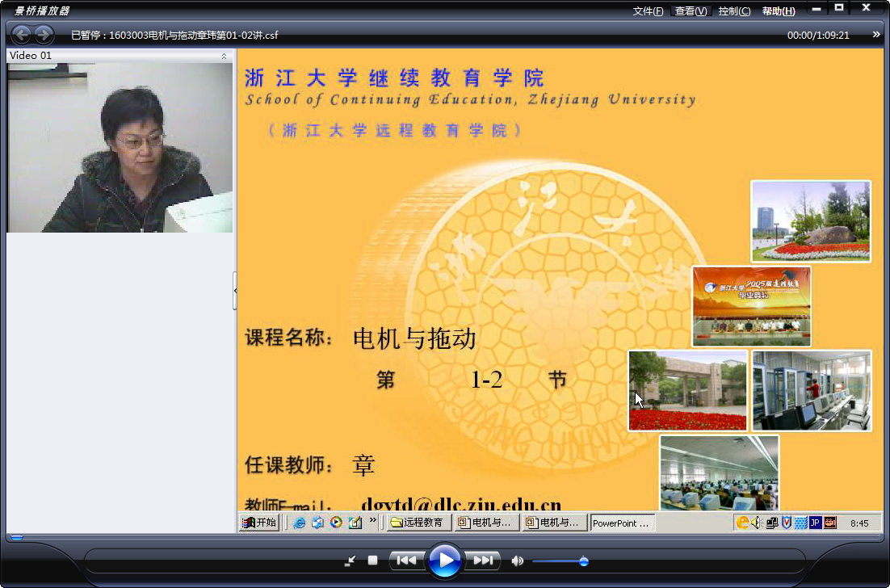Open the 控制(C) menu

[734, 10]
